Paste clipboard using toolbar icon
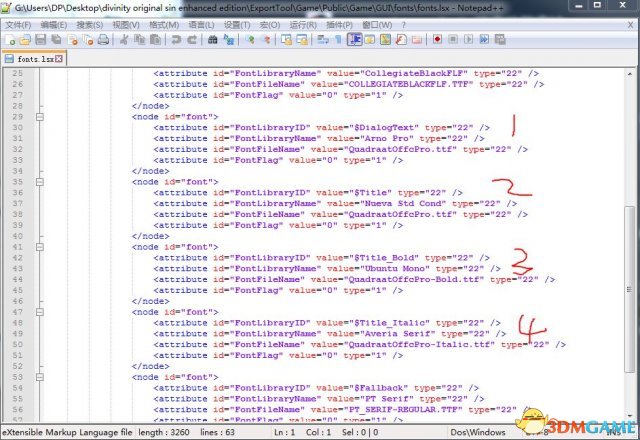This screenshot has width=640, height=440. pos(156,40)
